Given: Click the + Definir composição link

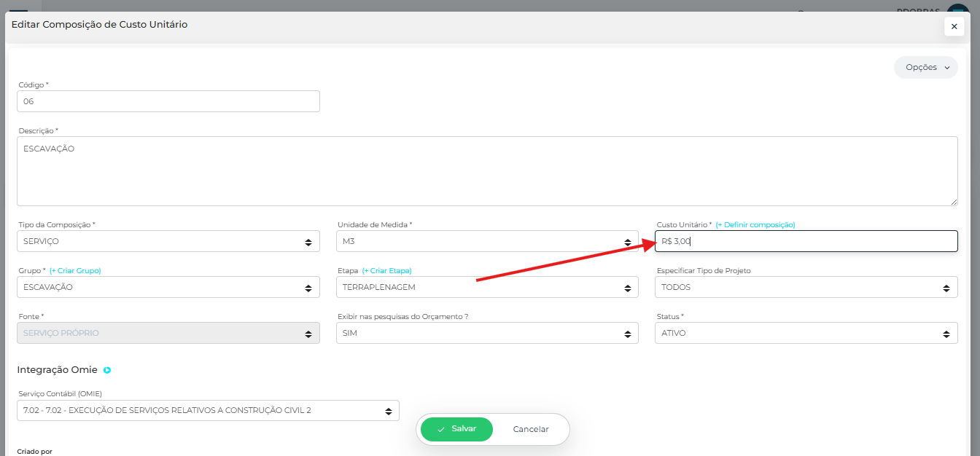Looking at the screenshot, I should tap(755, 225).
